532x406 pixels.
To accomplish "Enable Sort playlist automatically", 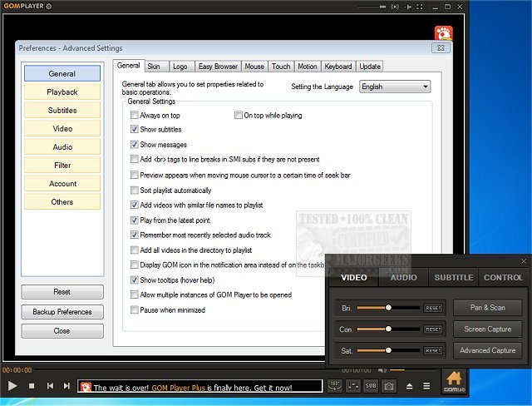I will pyautogui.click(x=135, y=190).
